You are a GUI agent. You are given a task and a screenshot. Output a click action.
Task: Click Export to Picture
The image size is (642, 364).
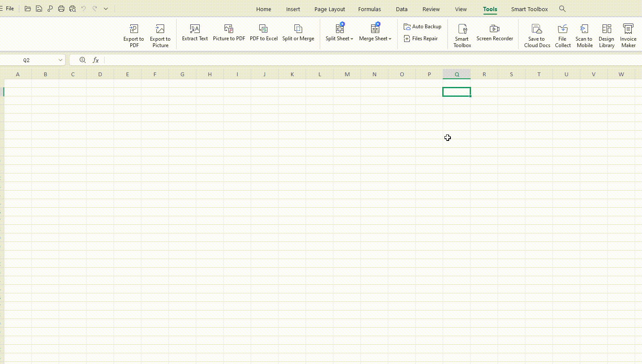[160, 35]
